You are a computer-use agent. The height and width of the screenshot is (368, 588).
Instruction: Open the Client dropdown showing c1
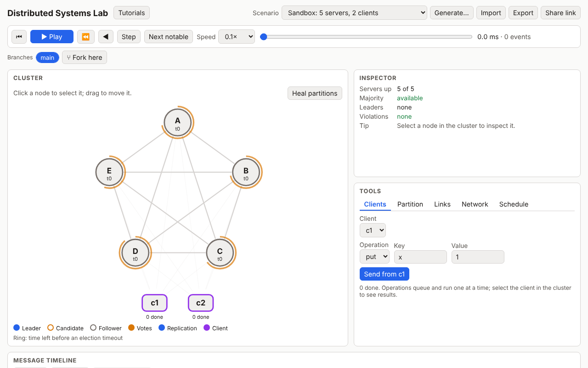(x=373, y=230)
